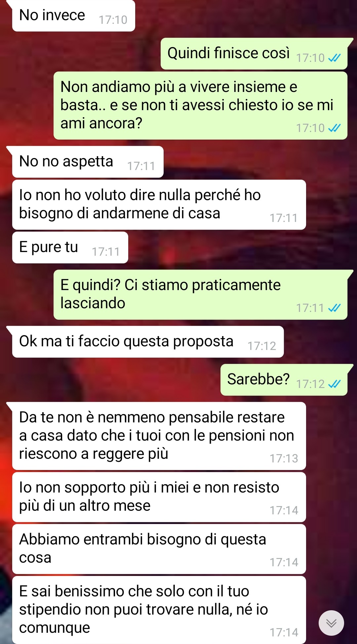Tap message about 'bisogno di andarmene di casa'
Image resolution: width=357 pixels, height=644 pixels.
159,205
